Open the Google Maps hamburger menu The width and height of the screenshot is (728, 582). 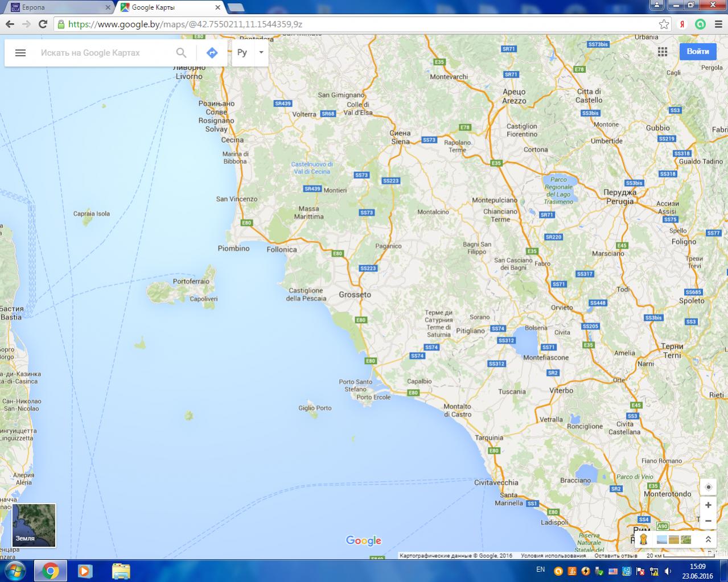click(20, 53)
